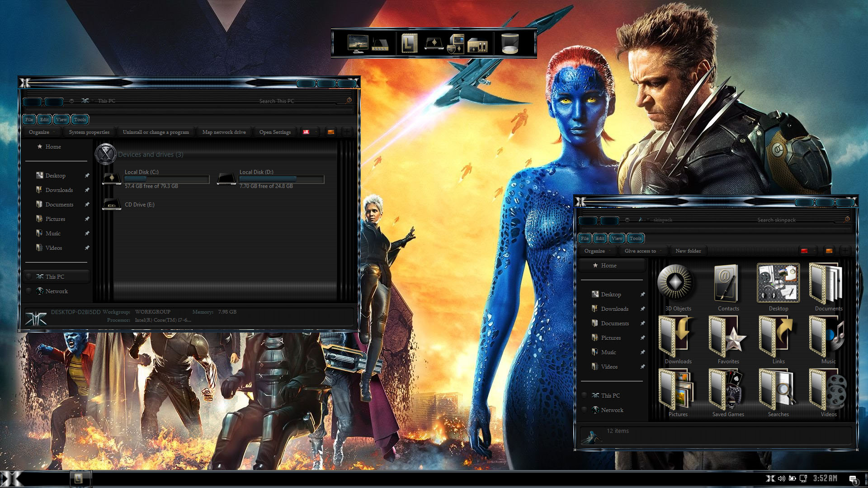Click the search magnifier in skinpack window
This screenshot has height=488, width=868.
847,220
